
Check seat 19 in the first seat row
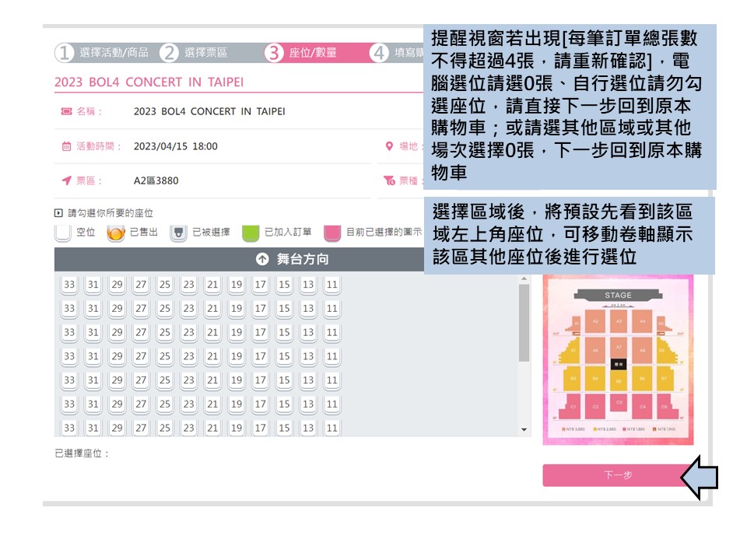click(x=237, y=285)
